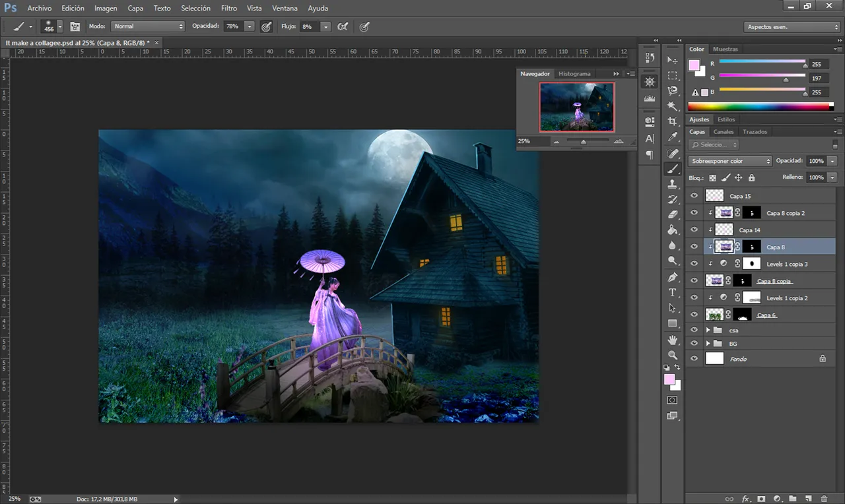Select the History Brush tool
Image resolution: width=845 pixels, height=504 pixels.
[673, 199]
